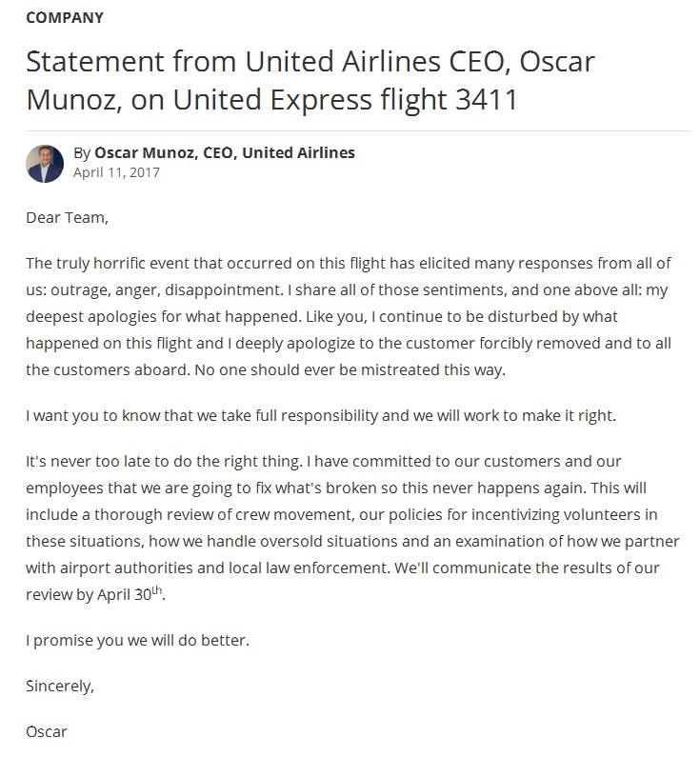
Task: Click the paragraph starting "The truly horrific event"
Action: point(349,316)
